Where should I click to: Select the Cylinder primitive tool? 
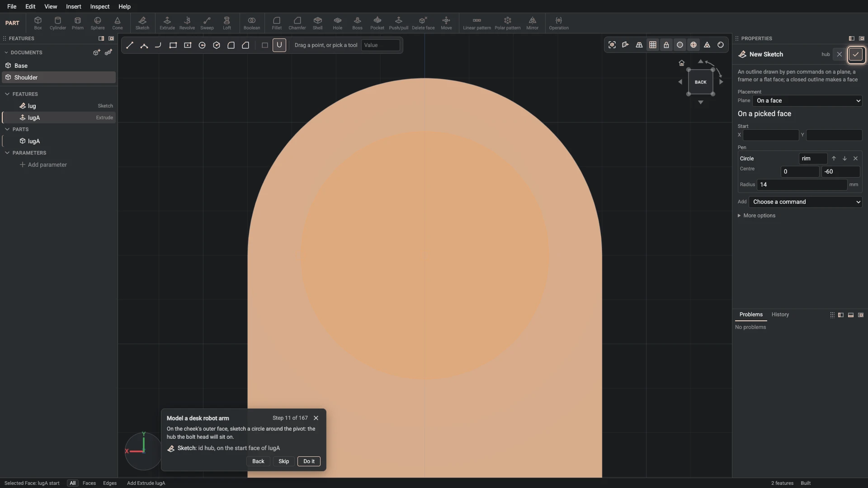pyautogui.click(x=58, y=23)
